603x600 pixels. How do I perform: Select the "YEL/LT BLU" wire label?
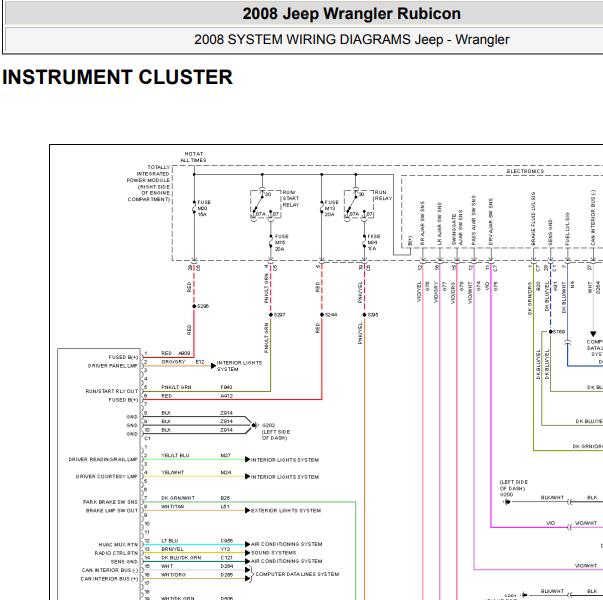pos(175,455)
